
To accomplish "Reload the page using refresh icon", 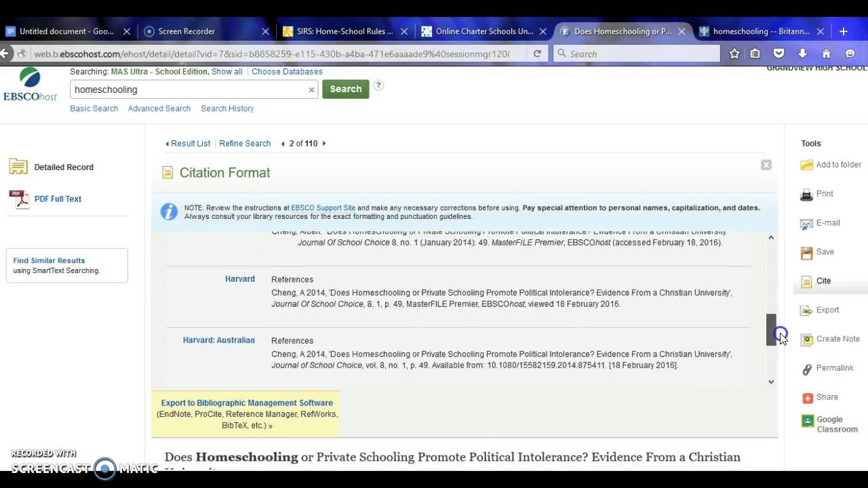I will (x=537, y=54).
